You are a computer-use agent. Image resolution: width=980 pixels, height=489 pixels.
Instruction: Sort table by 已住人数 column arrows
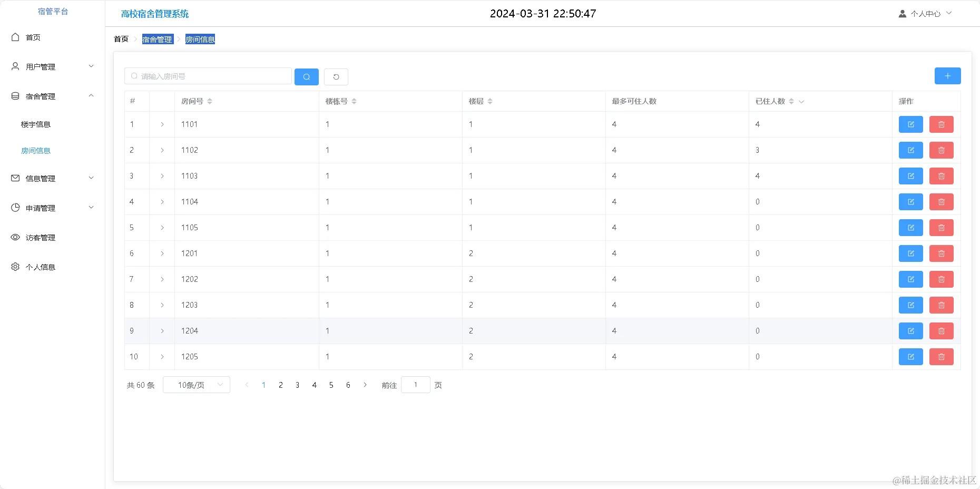(791, 101)
